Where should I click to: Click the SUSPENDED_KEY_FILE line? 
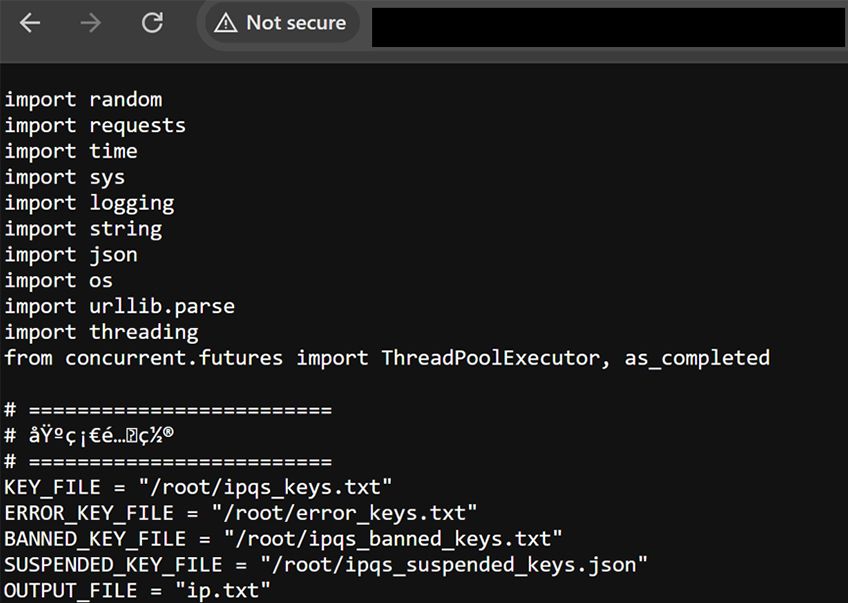pos(326,565)
